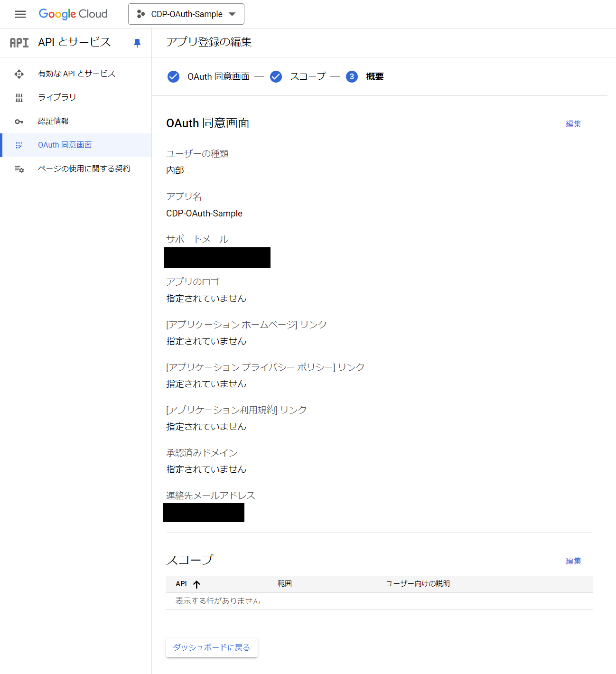Click the 表示する行がありません table message

(x=218, y=601)
